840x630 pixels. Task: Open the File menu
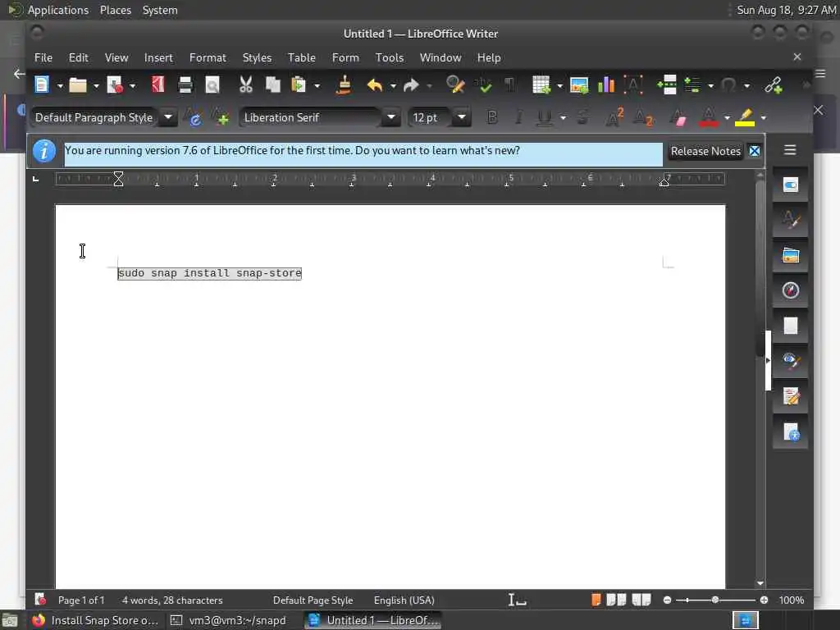click(x=43, y=57)
